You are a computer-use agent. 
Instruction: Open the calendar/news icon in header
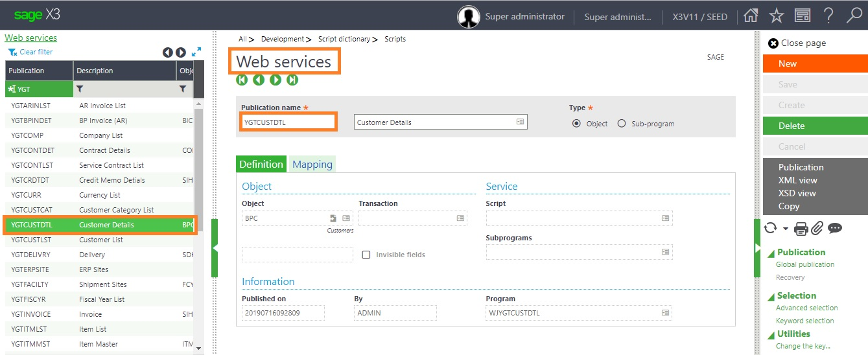pos(803,16)
